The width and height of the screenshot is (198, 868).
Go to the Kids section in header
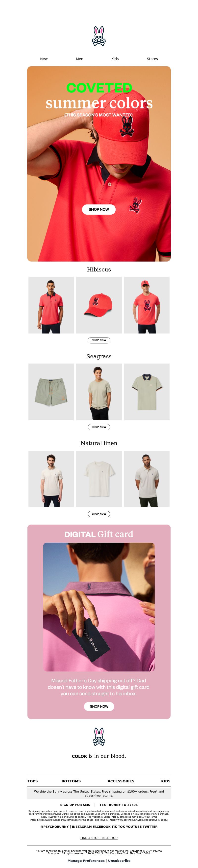(x=115, y=59)
